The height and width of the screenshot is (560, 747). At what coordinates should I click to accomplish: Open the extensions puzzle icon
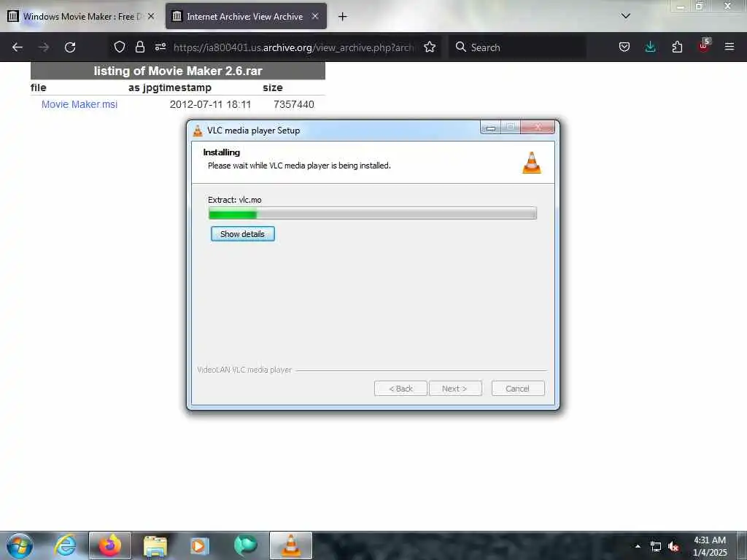[677, 47]
